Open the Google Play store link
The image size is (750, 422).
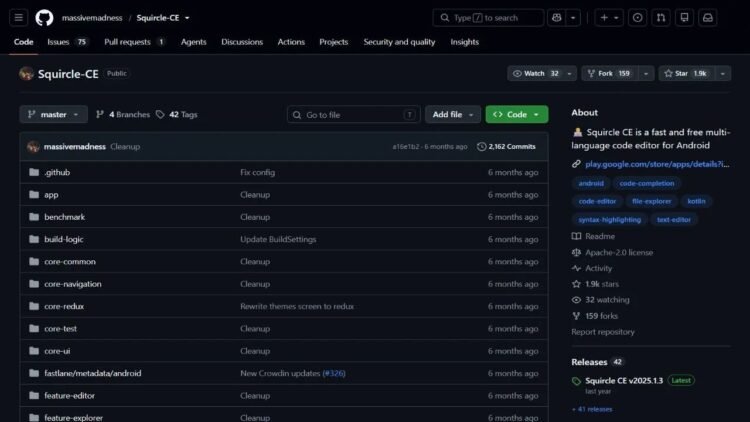[657, 164]
